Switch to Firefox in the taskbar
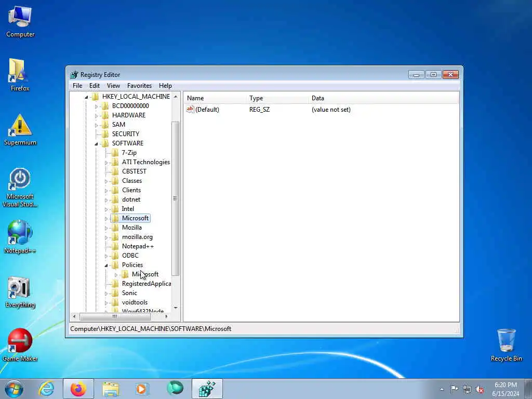 point(78,389)
